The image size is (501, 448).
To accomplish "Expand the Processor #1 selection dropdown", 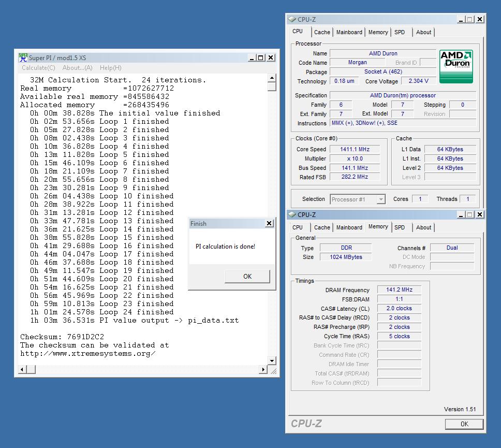I will click(x=381, y=199).
